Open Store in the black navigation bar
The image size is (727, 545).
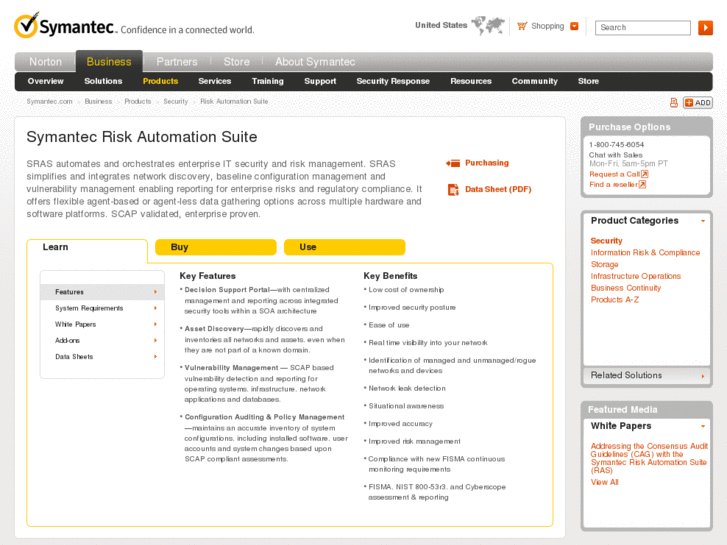pyautogui.click(x=588, y=81)
